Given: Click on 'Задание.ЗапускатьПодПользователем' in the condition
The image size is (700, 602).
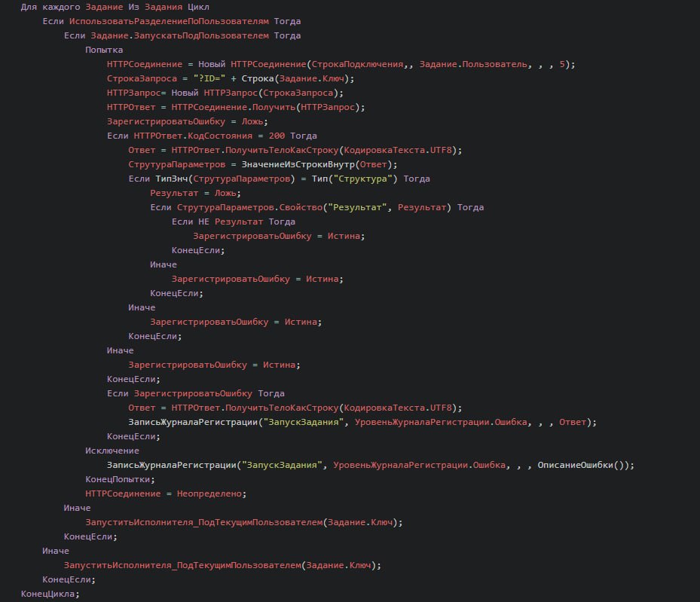Looking at the screenshot, I should (x=179, y=35).
